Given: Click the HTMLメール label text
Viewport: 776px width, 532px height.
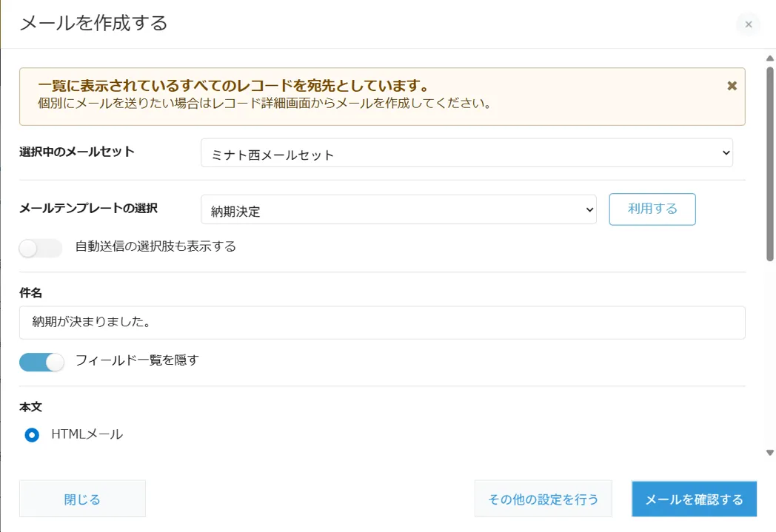Looking at the screenshot, I should [x=87, y=434].
